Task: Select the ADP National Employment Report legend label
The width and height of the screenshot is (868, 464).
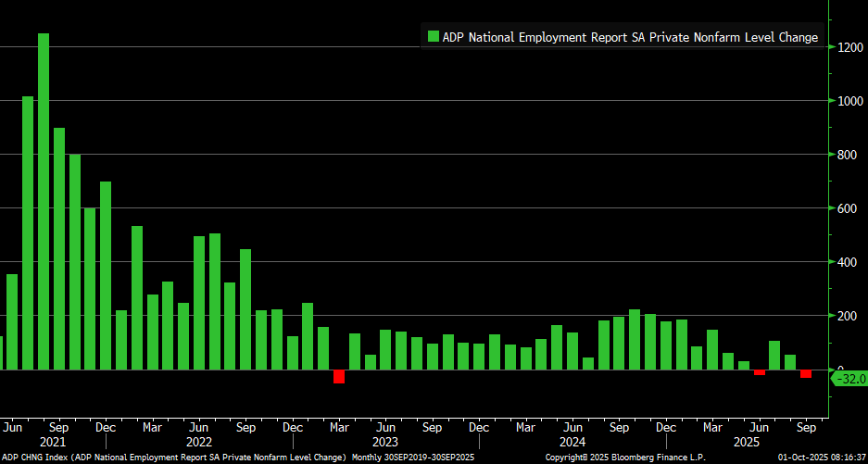Action: tap(630, 37)
